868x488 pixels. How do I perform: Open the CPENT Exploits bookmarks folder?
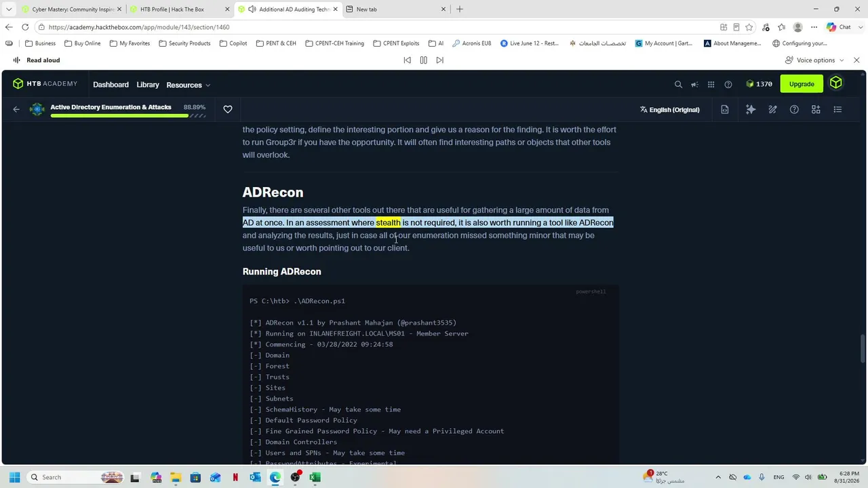pyautogui.click(x=395, y=43)
